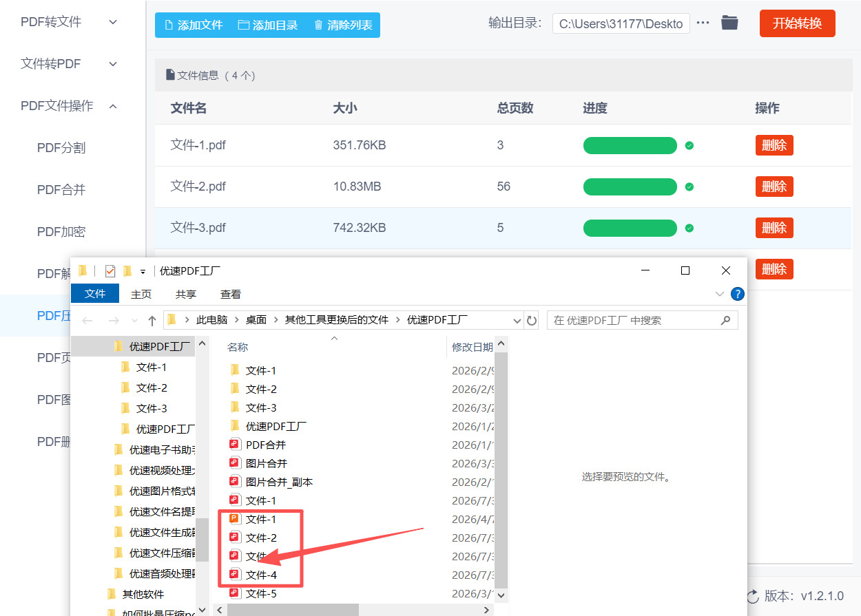This screenshot has width=861, height=616.
Task: Expand the PDF转文件 sidebar section
Action: point(114,22)
